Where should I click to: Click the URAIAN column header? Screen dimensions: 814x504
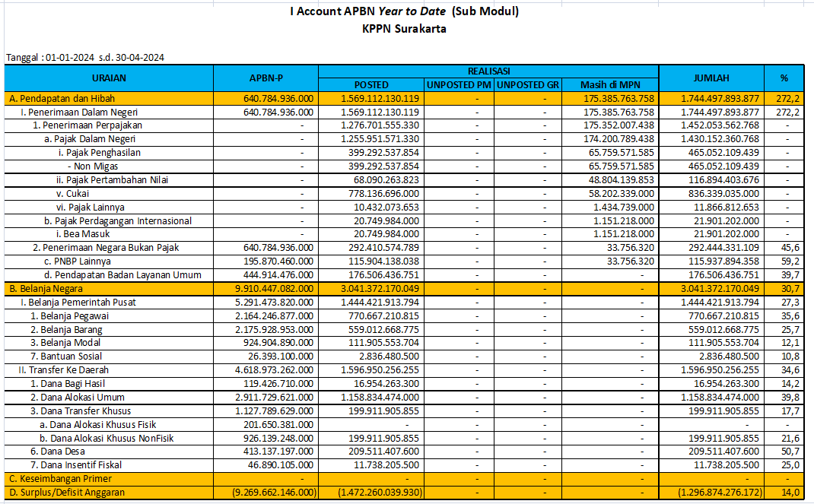(x=109, y=78)
